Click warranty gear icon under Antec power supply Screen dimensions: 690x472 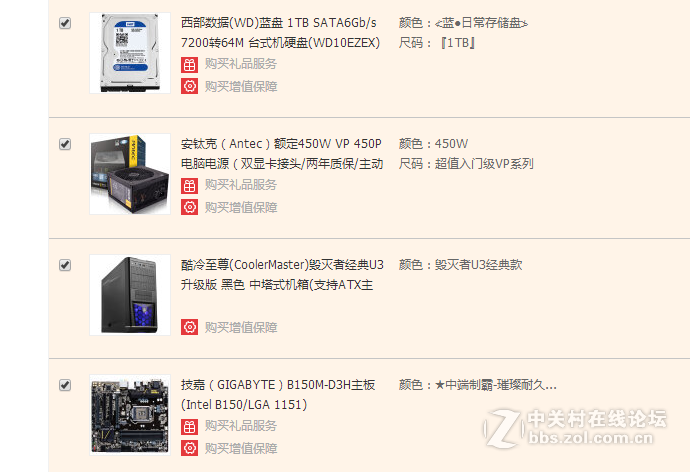pos(189,207)
